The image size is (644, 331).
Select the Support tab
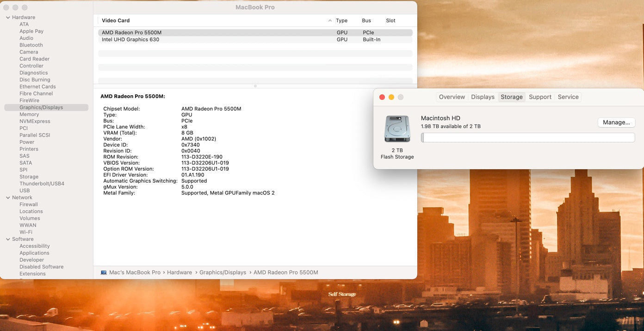[x=540, y=97]
